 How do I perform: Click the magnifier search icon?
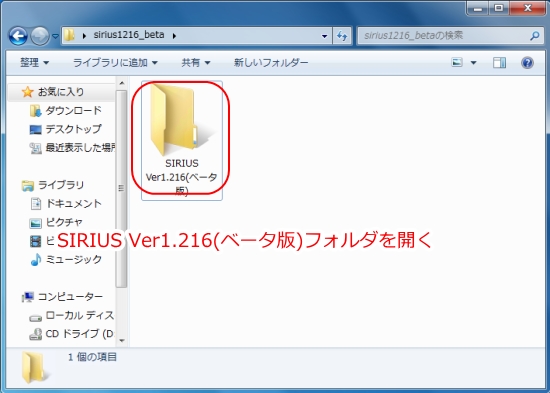point(535,35)
